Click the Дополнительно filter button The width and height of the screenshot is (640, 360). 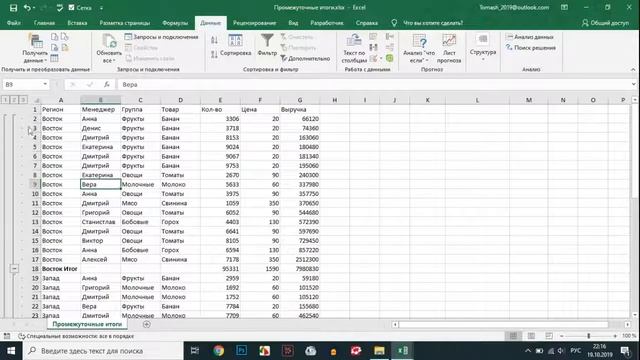click(x=305, y=58)
